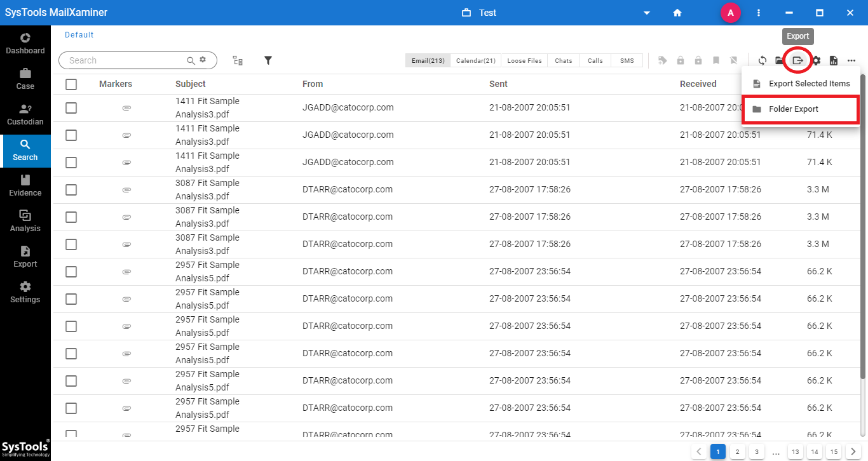Choose Folder Export from the menu
This screenshot has width=868, height=461.
click(801, 109)
